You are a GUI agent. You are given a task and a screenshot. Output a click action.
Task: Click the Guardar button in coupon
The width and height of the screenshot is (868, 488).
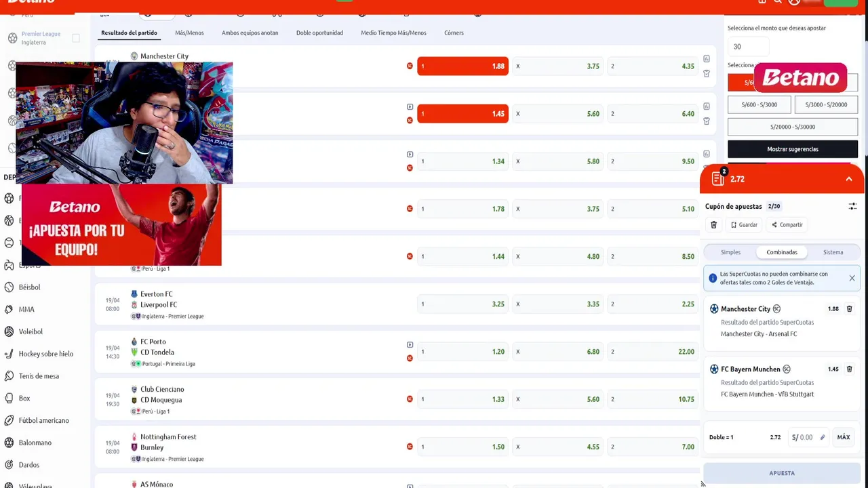click(744, 225)
